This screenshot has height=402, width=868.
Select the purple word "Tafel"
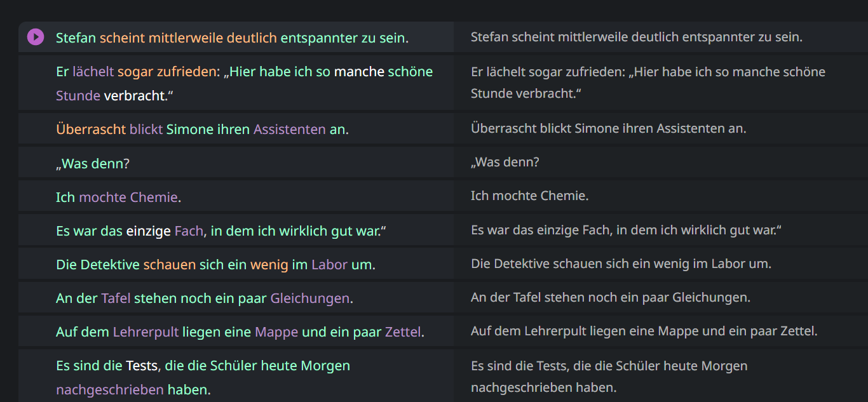[x=116, y=298]
